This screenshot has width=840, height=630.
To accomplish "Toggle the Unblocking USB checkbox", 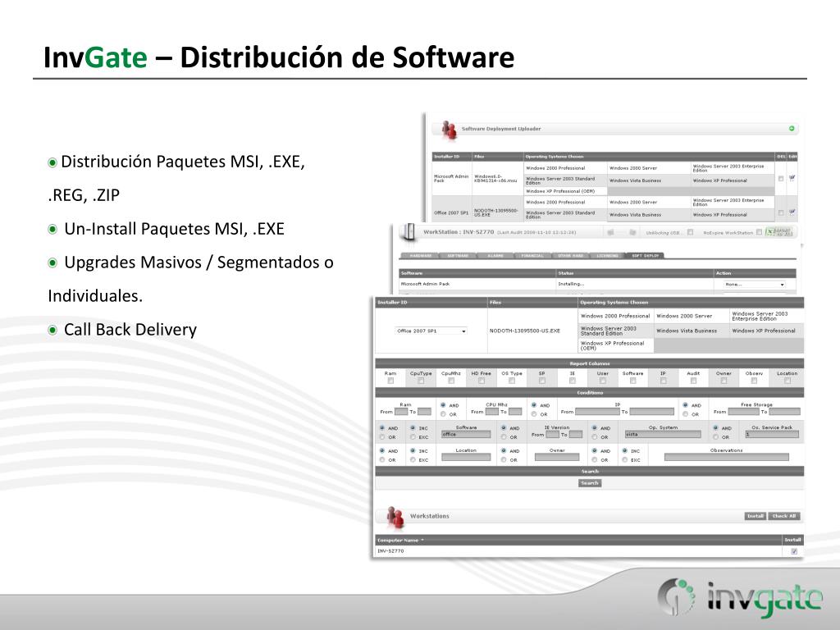I will coord(690,232).
